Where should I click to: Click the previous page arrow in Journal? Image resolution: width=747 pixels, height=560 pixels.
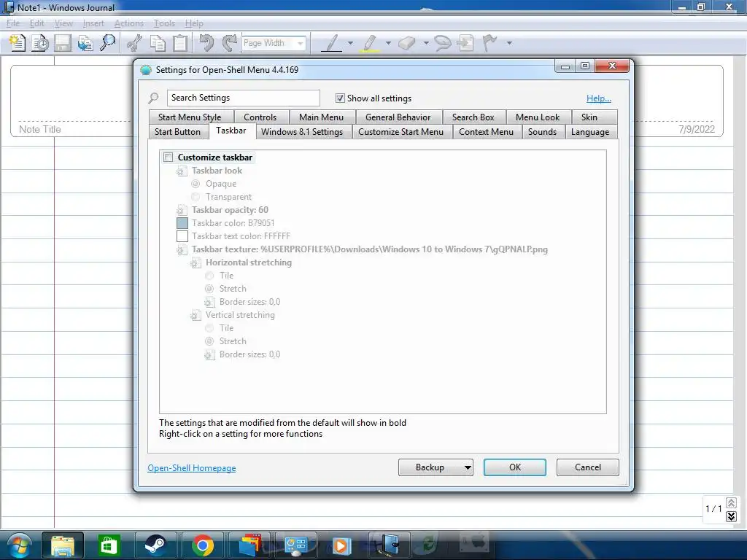pos(731,502)
